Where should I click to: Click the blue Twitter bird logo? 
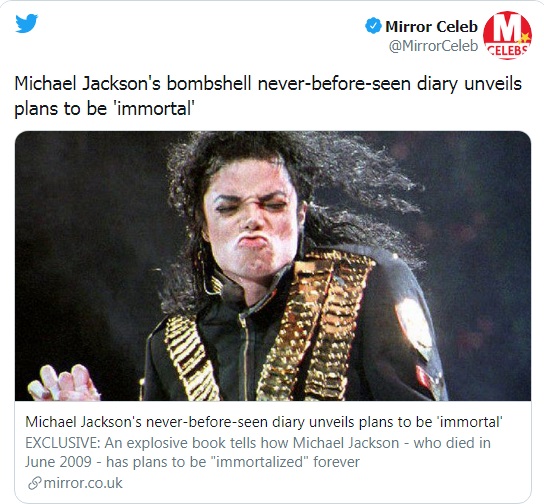point(26,23)
